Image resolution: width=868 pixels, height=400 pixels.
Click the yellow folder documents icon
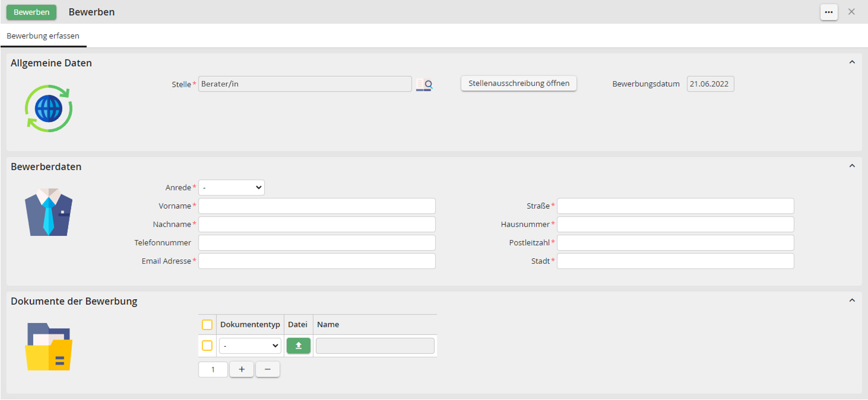click(x=49, y=347)
